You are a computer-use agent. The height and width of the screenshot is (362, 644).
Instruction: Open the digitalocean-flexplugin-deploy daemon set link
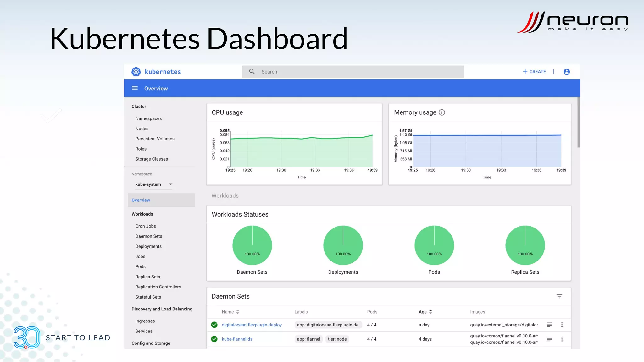(x=252, y=325)
